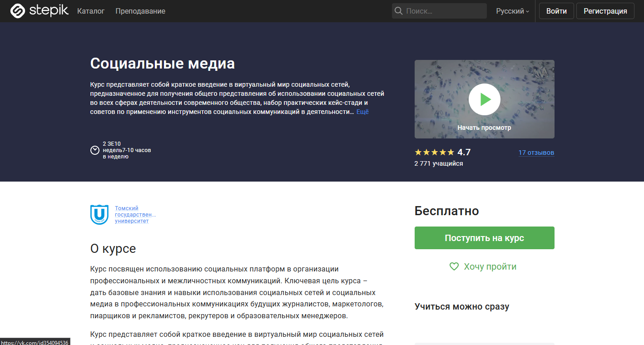Open the Русский language dropdown
Screen dimensions: 644x345
pos(512,11)
